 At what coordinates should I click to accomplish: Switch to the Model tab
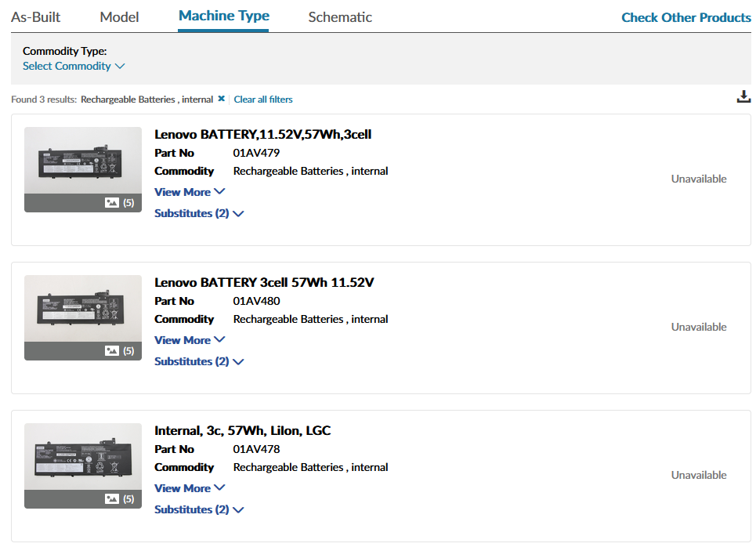pos(120,17)
